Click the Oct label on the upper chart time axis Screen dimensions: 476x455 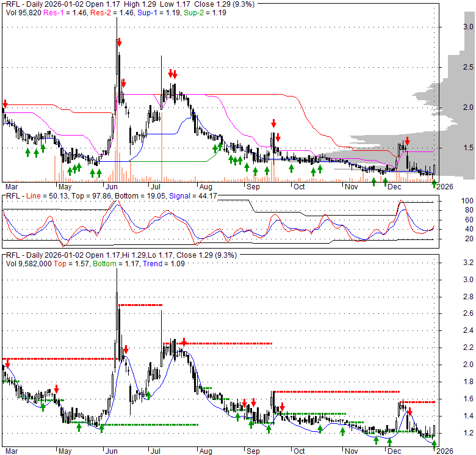pyautogui.click(x=299, y=186)
